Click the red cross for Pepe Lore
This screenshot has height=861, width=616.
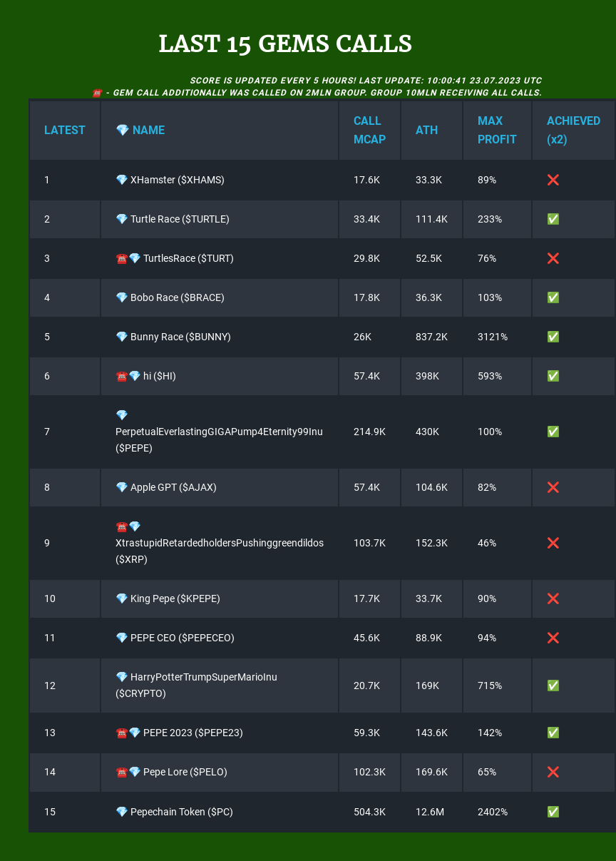pos(553,772)
